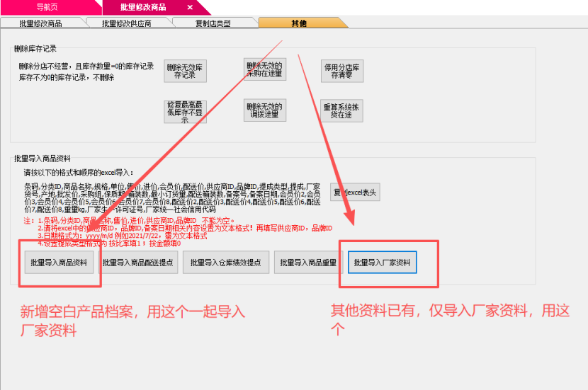Click the 批量导入商品重量 button

click(308, 263)
